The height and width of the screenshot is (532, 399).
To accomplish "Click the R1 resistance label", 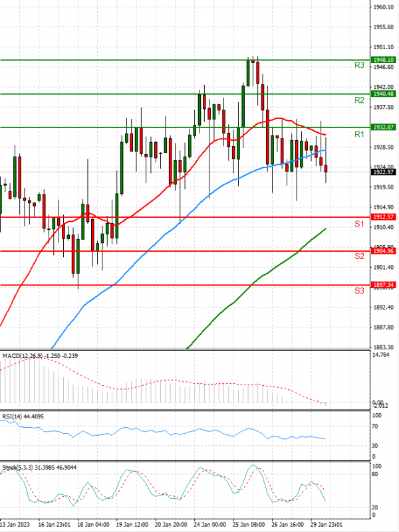I will pos(359,134).
